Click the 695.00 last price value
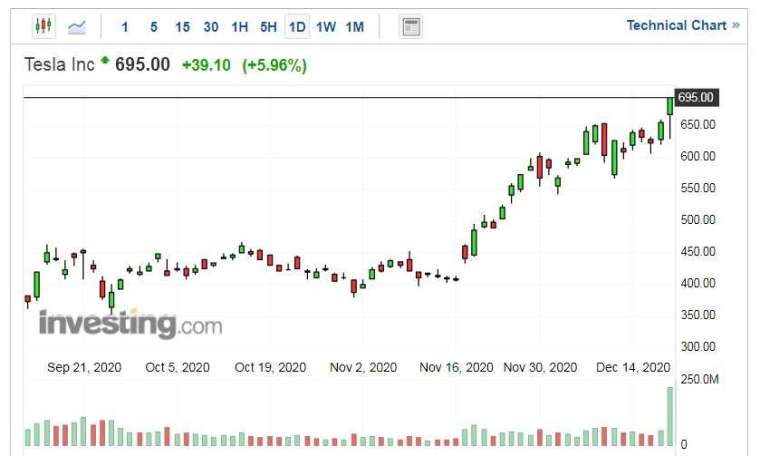 (142, 64)
